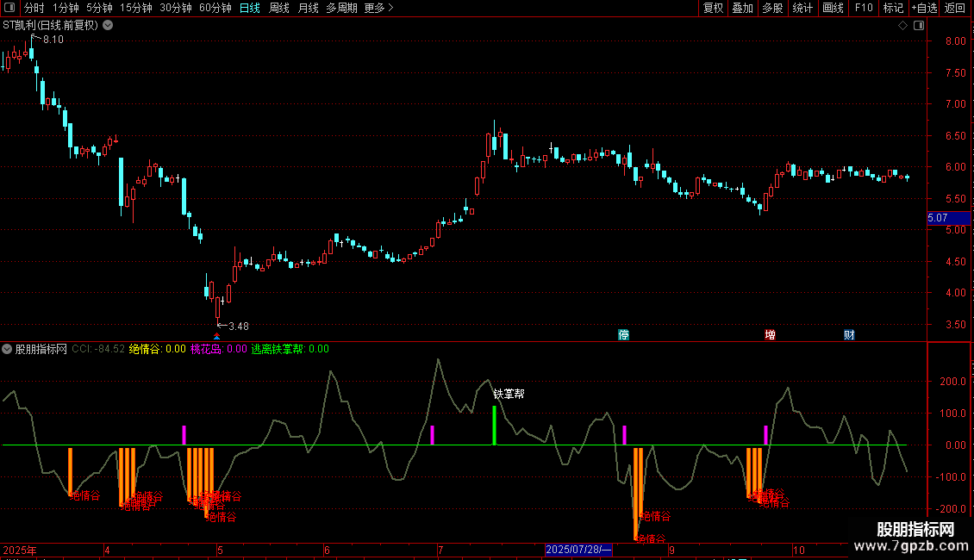Click the 2025年 year label on timeline
This screenshot has height=560, width=974.
coord(20,550)
